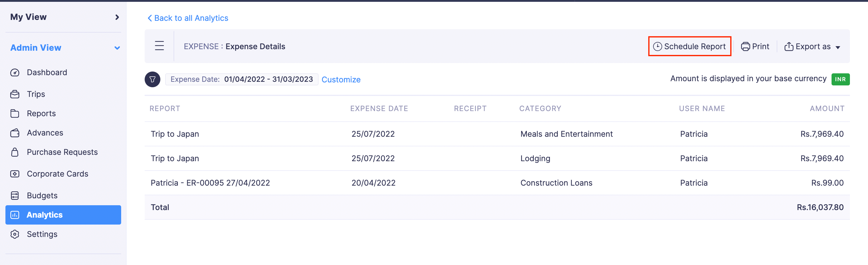Click the Advances wallet icon

[x=15, y=133]
